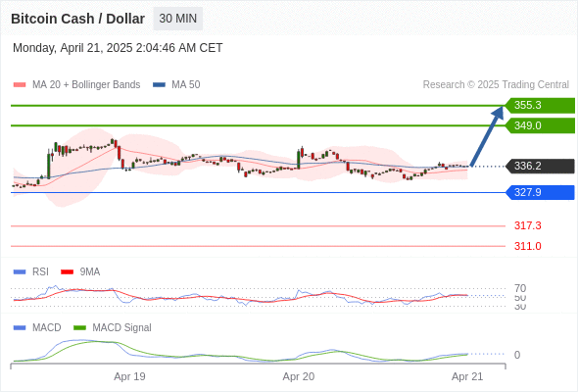Viewport: 578px width, 392px height.
Task: Click the MA 20 Bollinger Bands pink swatch
Action: tap(20, 85)
